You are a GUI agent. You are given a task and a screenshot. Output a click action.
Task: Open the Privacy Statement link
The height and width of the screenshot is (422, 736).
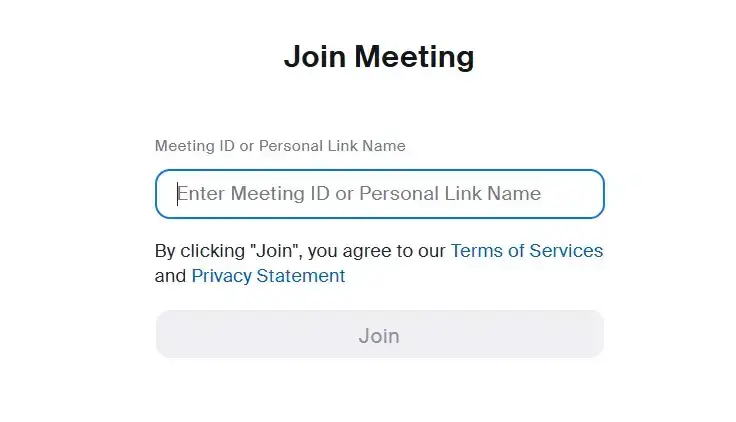(x=268, y=276)
